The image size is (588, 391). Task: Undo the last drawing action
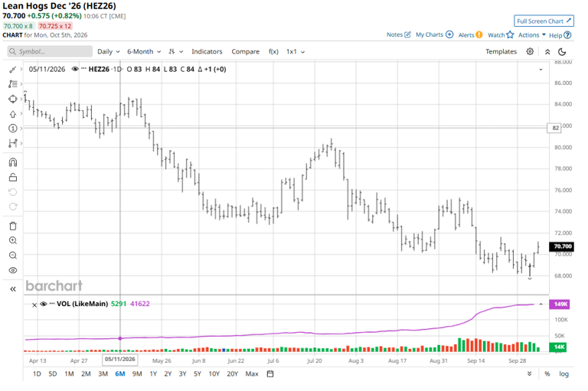point(13,192)
